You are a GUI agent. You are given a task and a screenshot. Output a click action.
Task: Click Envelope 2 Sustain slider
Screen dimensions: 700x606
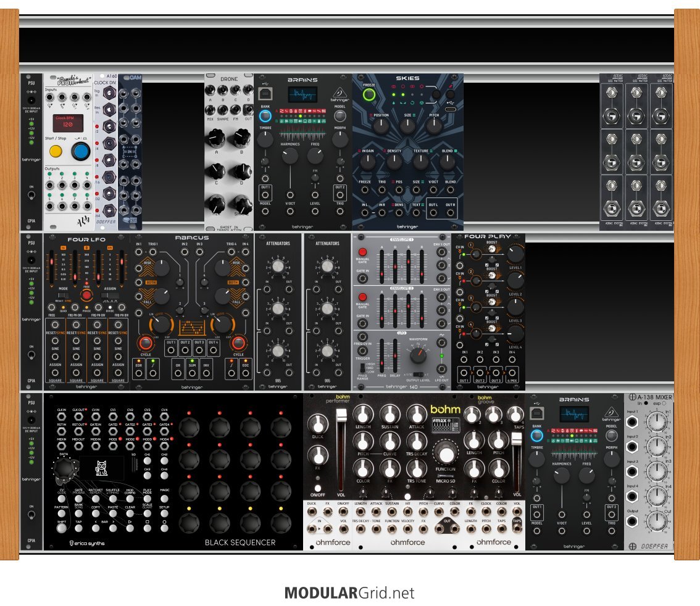tap(409, 312)
